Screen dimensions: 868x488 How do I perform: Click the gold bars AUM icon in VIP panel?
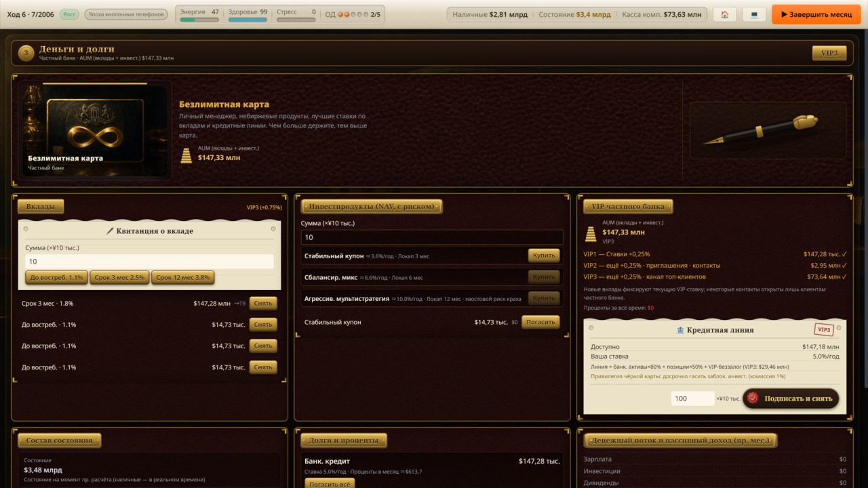591,234
